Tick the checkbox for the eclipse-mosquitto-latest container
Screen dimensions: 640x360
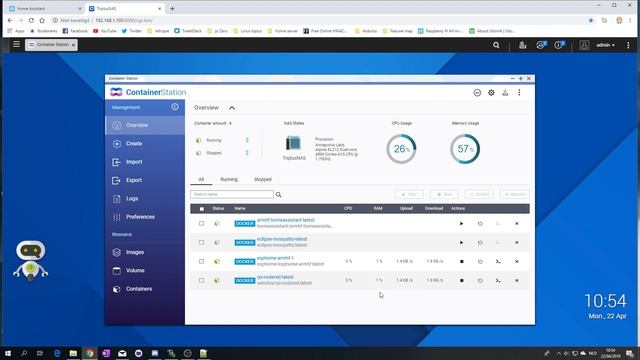coord(201,242)
